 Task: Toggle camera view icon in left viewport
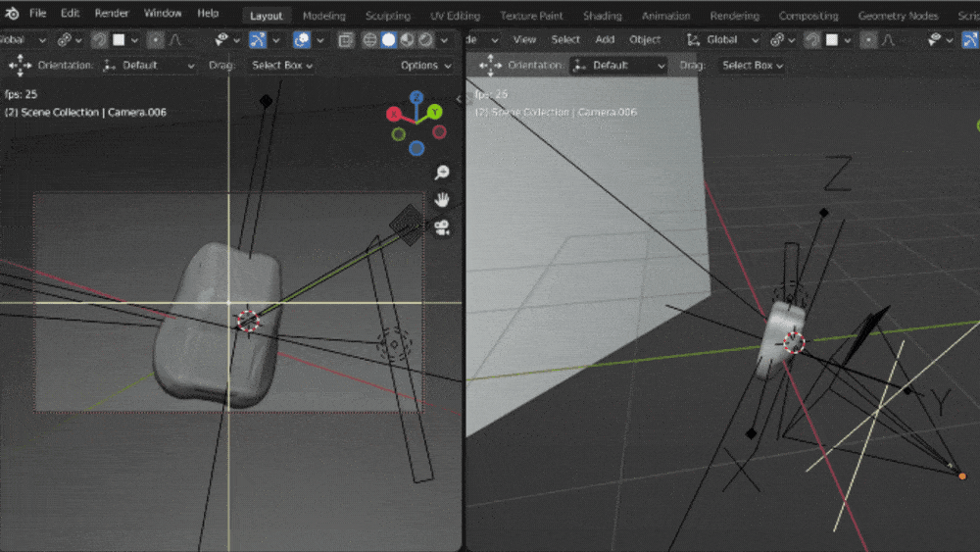pos(442,228)
